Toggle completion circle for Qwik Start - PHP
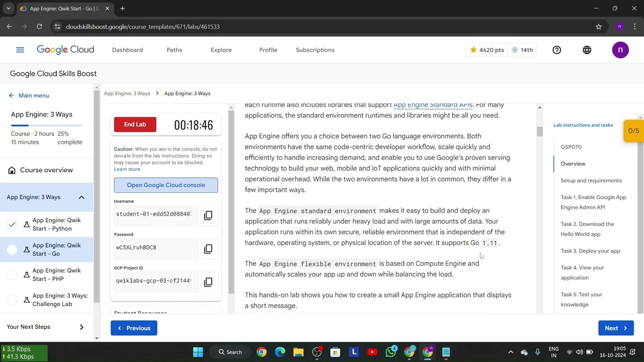The width and height of the screenshot is (644, 362). (x=12, y=275)
